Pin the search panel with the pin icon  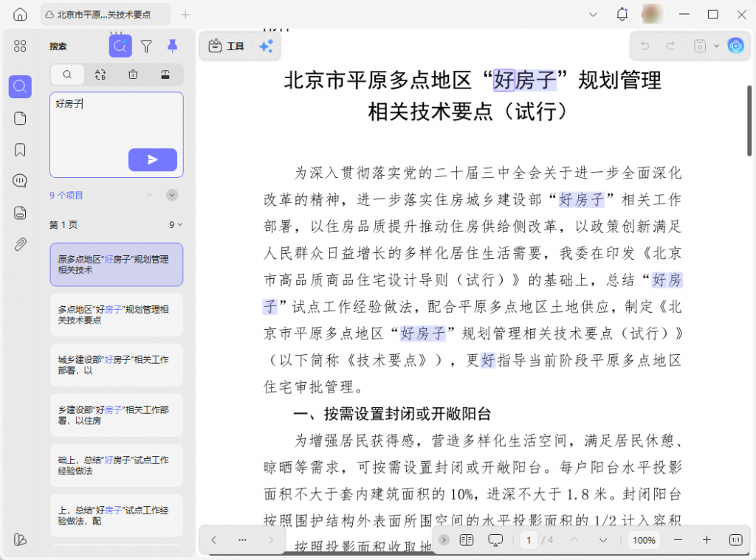click(x=172, y=46)
